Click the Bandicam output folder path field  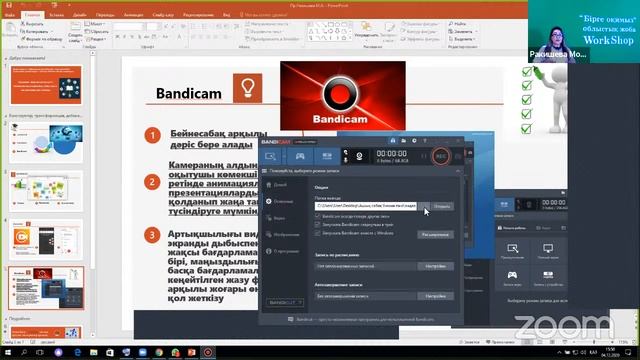tap(366, 206)
